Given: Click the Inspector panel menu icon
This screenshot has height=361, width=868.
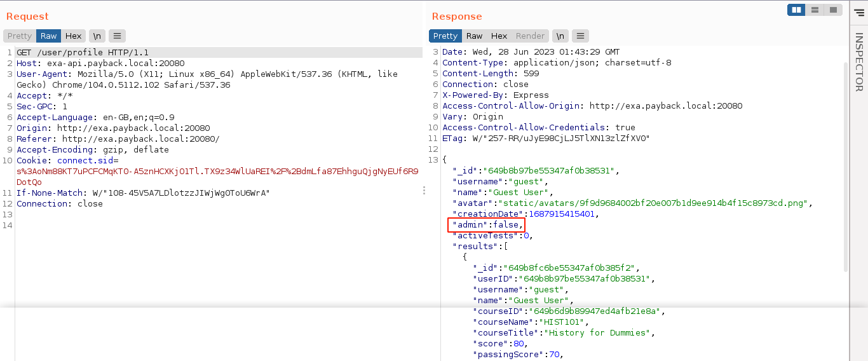Looking at the screenshot, I should click(x=859, y=11).
